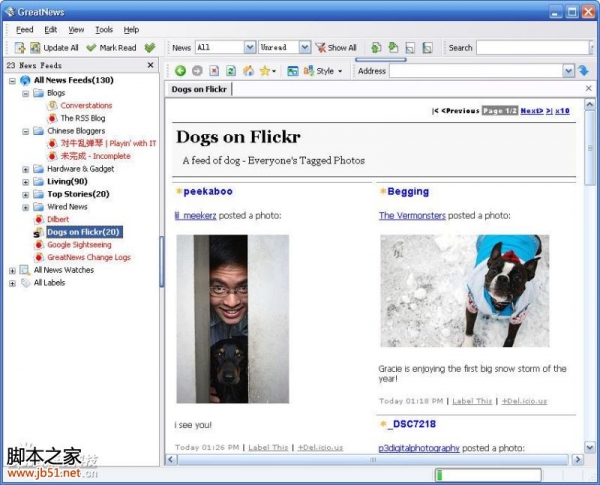Click the Home icon in browser toolbar
Viewport: 600px width, 485px height.
248,71
